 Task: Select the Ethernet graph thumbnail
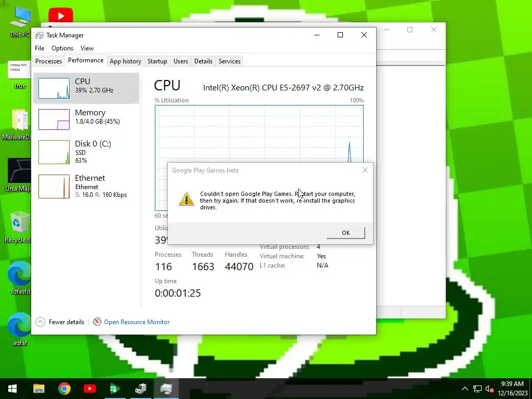click(x=54, y=187)
